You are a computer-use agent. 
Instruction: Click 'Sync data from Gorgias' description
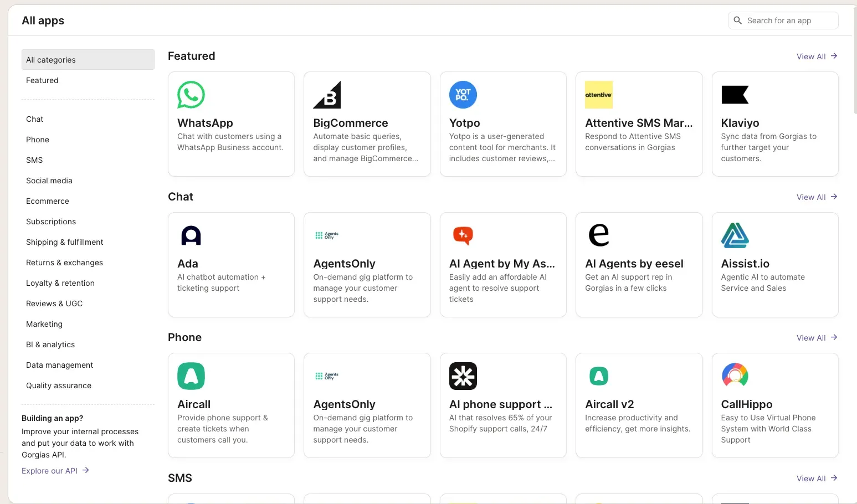768,147
